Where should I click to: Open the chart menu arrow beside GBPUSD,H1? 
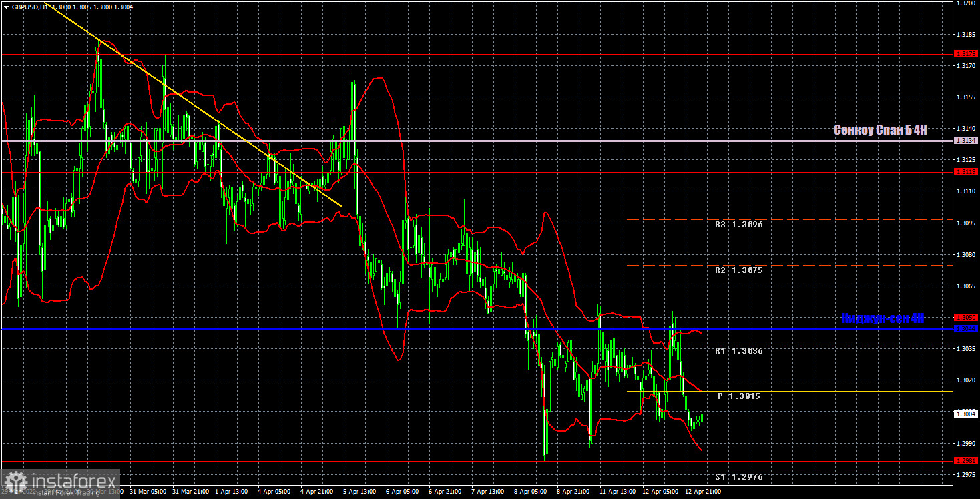coord(6,6)
